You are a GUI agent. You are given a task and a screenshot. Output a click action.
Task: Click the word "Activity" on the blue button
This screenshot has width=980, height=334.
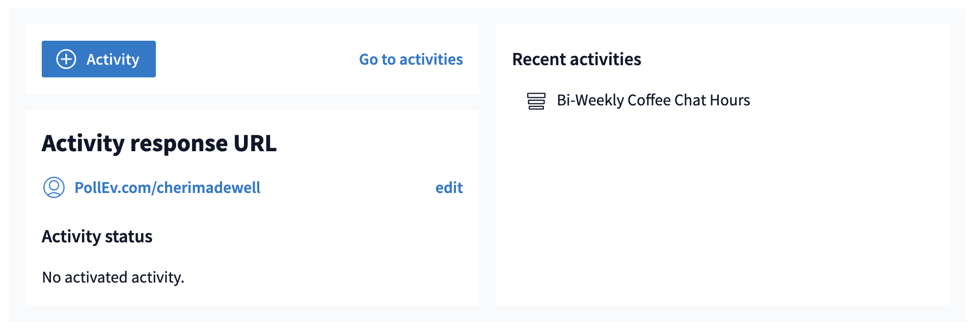[113, 60]
